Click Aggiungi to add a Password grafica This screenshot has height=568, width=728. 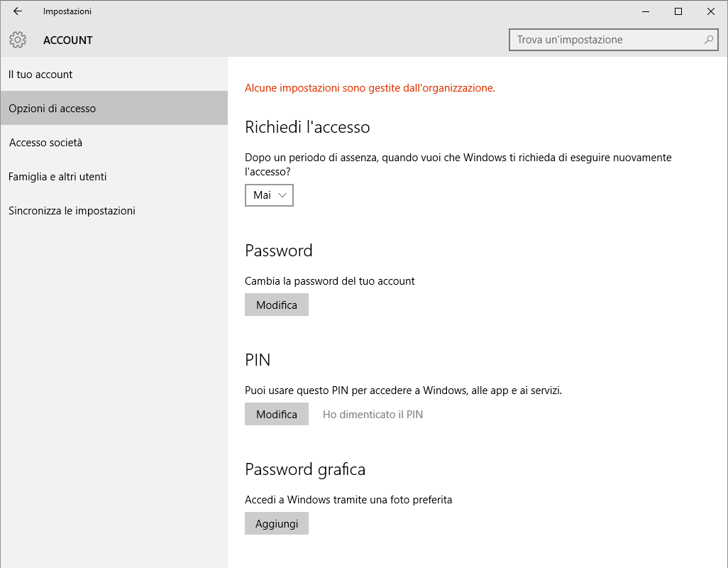tap(277, 524)
